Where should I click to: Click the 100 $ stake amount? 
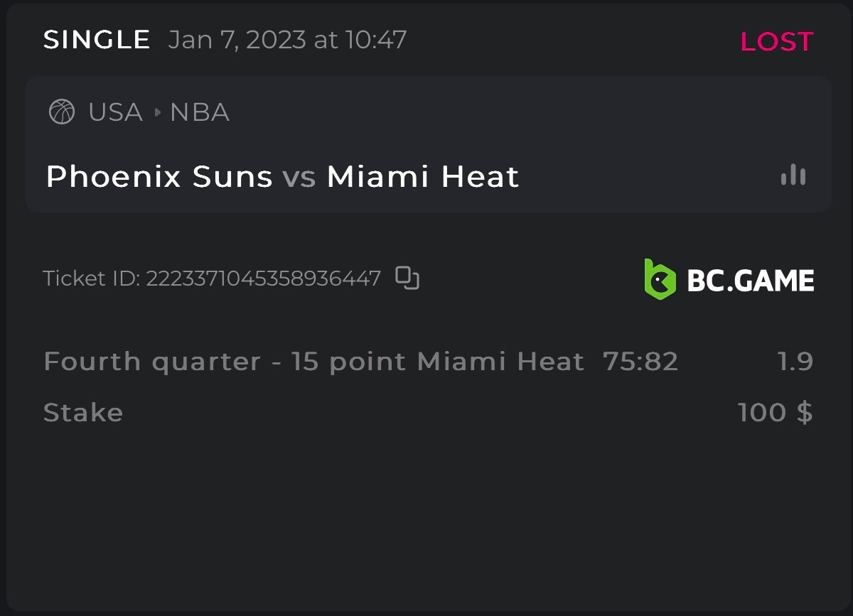[x=775, y=413]
